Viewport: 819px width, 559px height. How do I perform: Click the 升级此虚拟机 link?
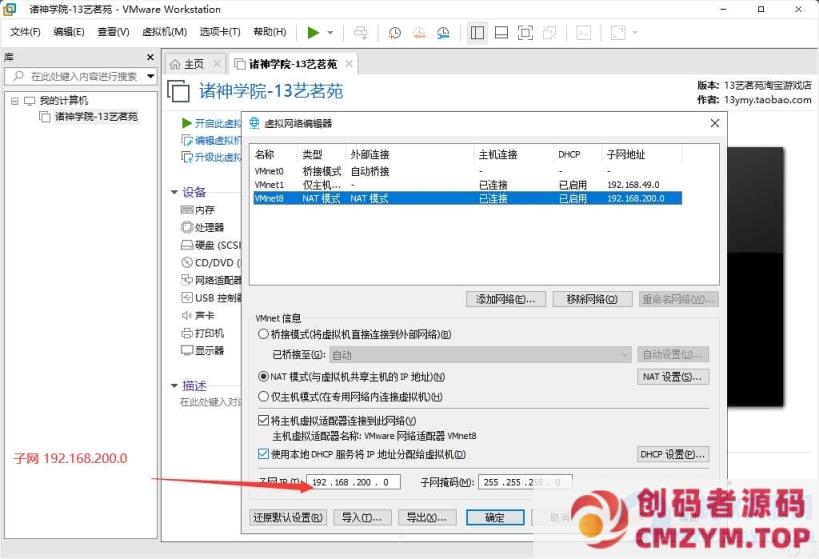point(211,157)
